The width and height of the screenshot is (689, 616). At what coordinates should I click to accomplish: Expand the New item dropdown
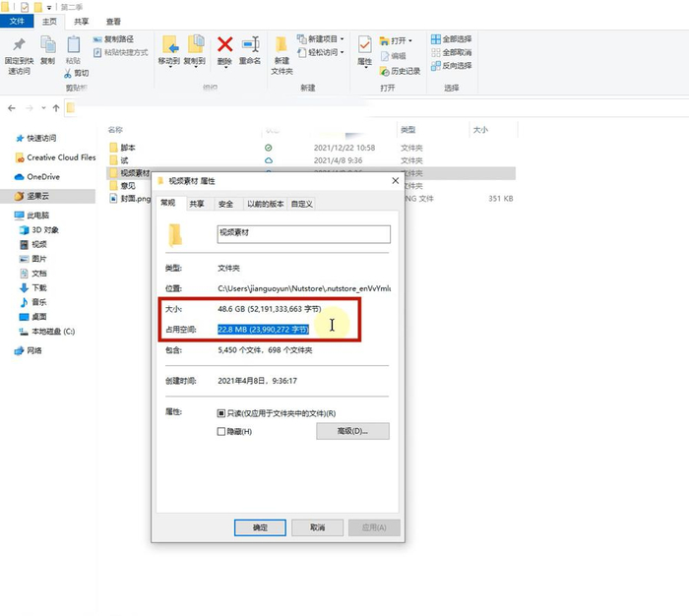click(342, 39)
